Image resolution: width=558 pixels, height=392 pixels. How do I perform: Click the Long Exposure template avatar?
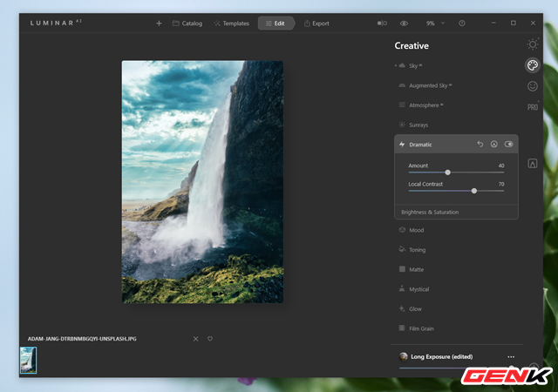pyautogui.click(x=404, y=356)
